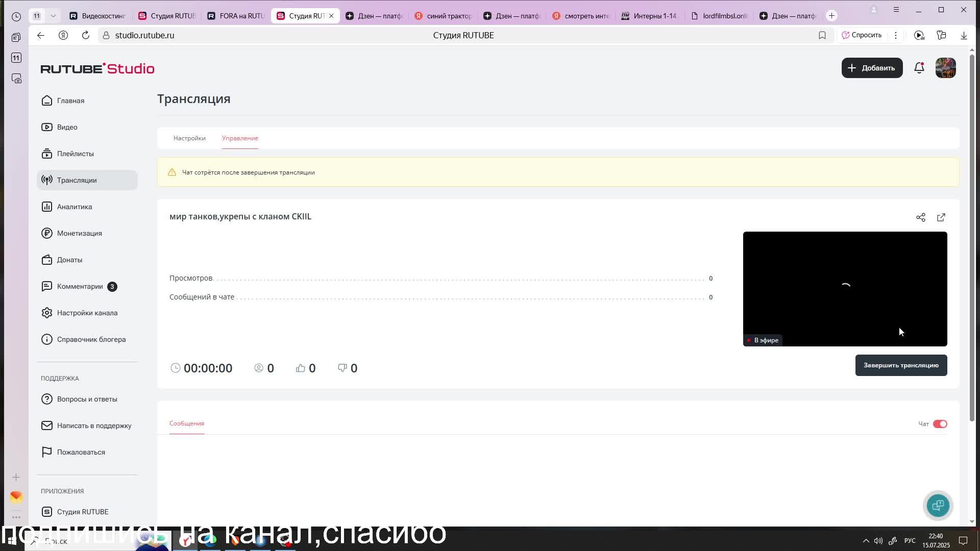Open notifications bell
The image size is (980, 551).
[x=919, y=68]
